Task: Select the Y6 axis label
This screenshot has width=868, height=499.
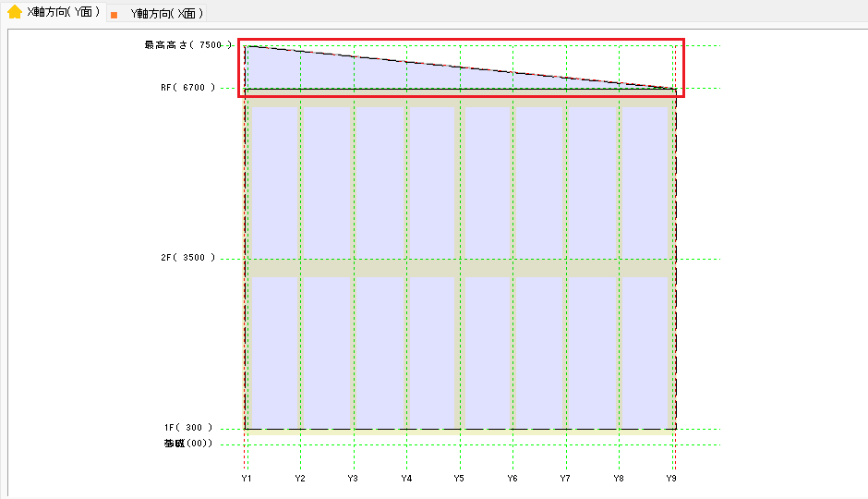Action: point(512,479)
